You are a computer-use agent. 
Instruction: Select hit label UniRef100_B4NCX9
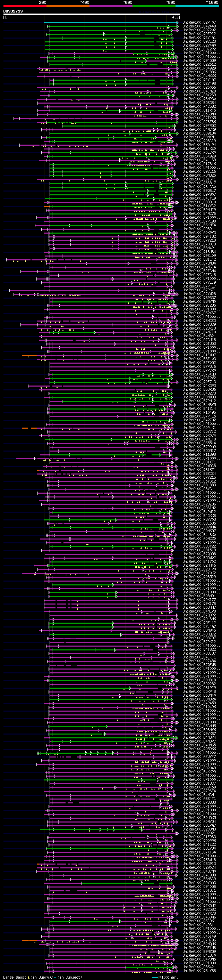199,129
